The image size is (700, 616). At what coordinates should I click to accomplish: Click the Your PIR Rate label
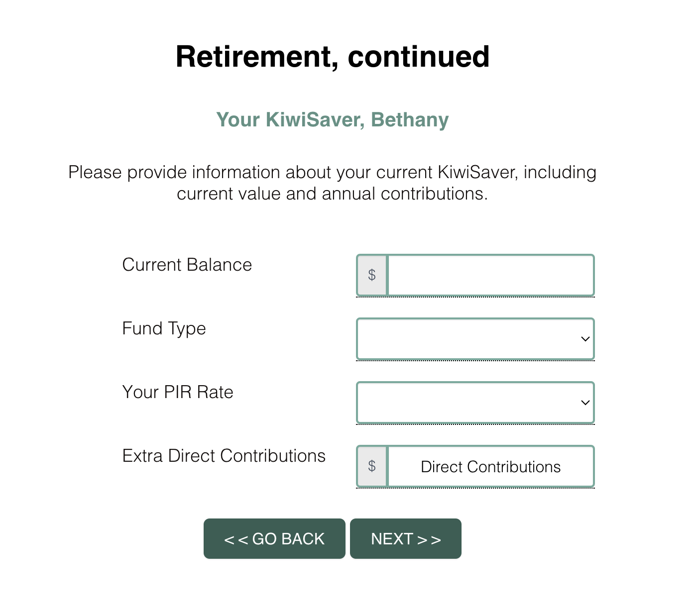click(x=178, y=392)
